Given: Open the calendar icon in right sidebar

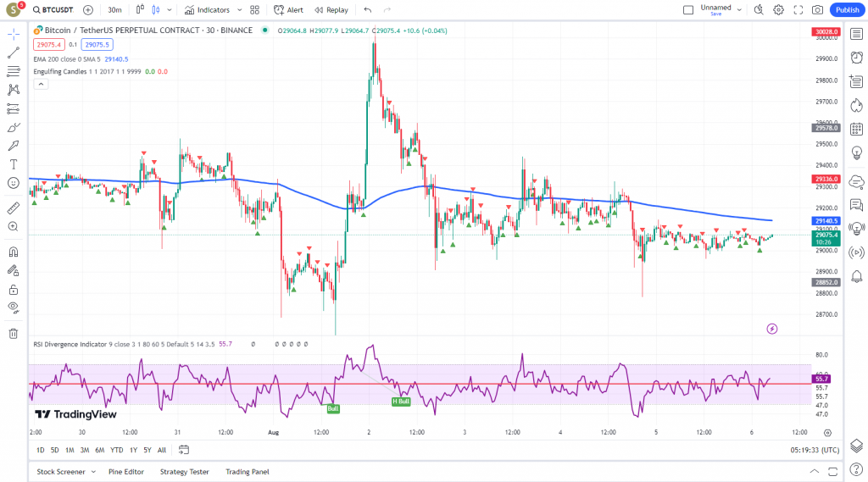Looking at the screenshot, I should 856,129.
